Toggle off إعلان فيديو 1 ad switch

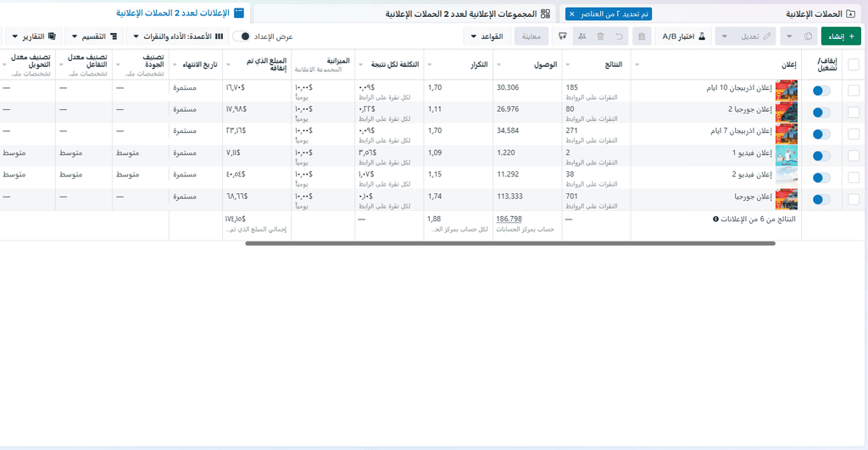click(821, 156)
